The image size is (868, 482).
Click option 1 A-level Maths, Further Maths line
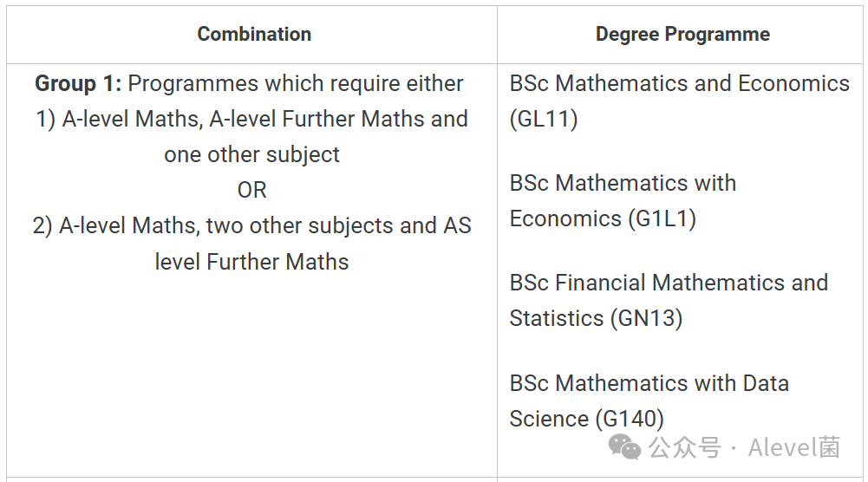coord(251,120)
